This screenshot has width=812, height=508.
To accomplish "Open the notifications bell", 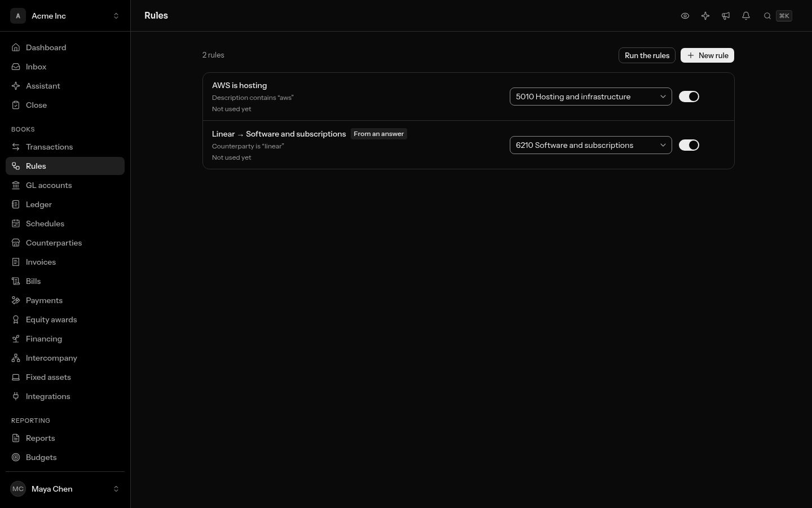I will coord(746,16).
